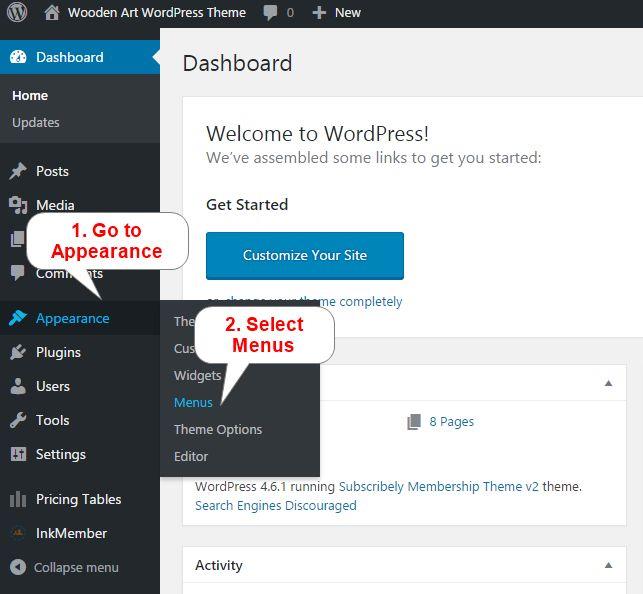Viewport: 643px width, 594px height.
Task: Open the Tools menu
Action: [x=52, y=420]
